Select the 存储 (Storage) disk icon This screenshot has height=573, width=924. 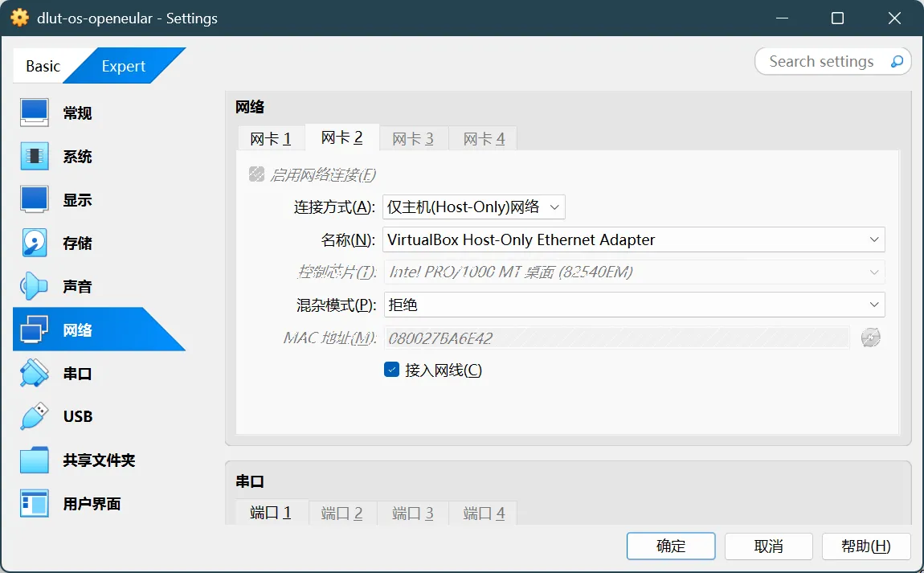pyautogui.click(x=35, y=244)
